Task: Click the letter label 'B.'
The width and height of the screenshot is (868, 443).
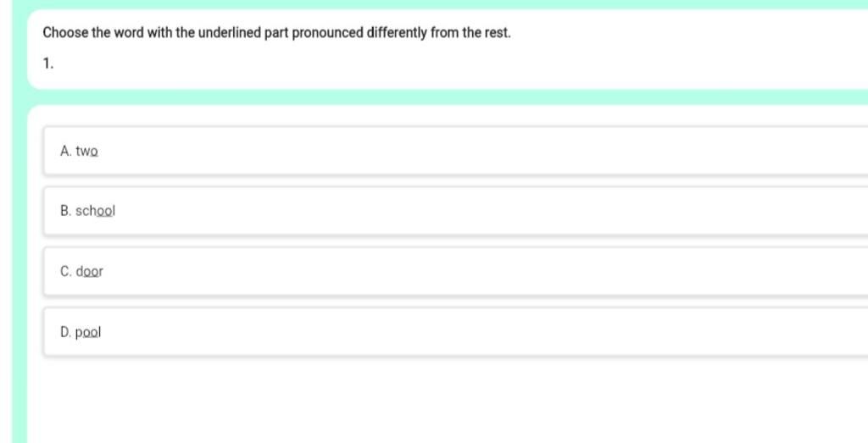Action: [x=66, y=211]
